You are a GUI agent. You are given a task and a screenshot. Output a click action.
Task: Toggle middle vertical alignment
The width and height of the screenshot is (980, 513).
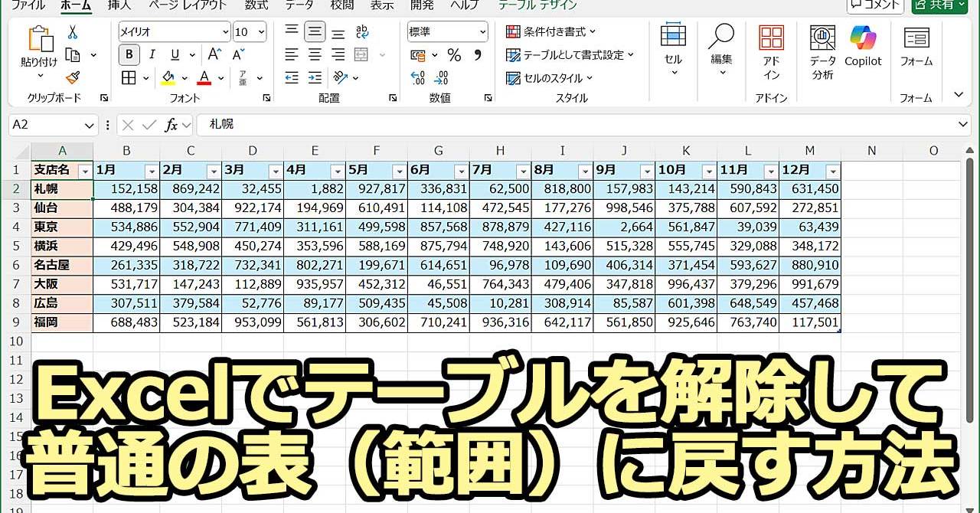tap(315, 32)
